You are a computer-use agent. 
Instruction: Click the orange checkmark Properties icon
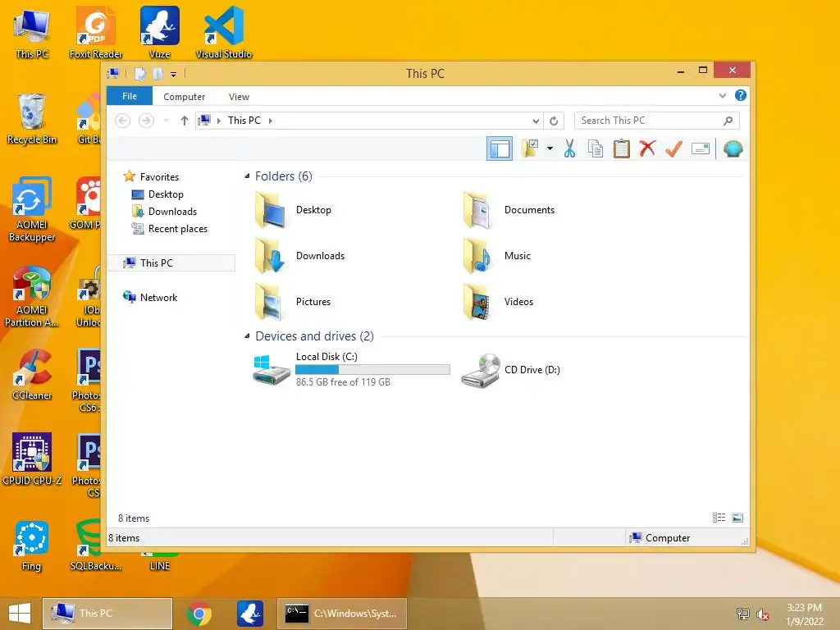[x=673, y=148]
